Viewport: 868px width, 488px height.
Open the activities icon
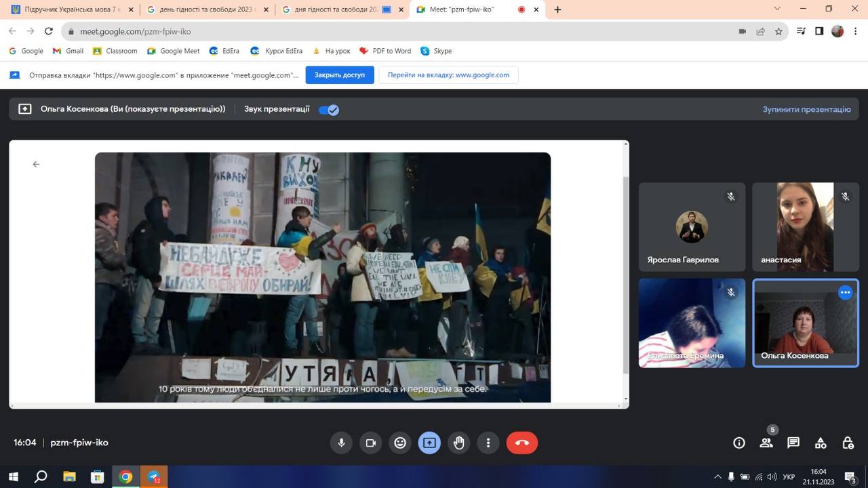pos(821,443)
